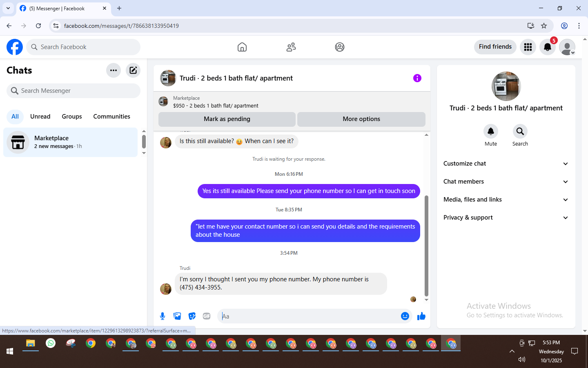
Task: Expand the Customize chat section
Action: click(506, 164)
